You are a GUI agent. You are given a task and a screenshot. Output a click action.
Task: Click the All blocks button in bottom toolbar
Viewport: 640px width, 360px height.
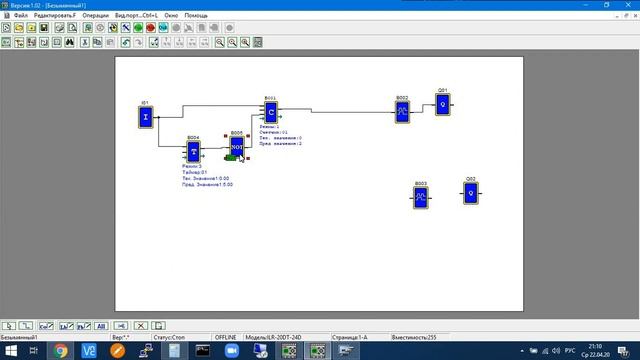[101, 326]
